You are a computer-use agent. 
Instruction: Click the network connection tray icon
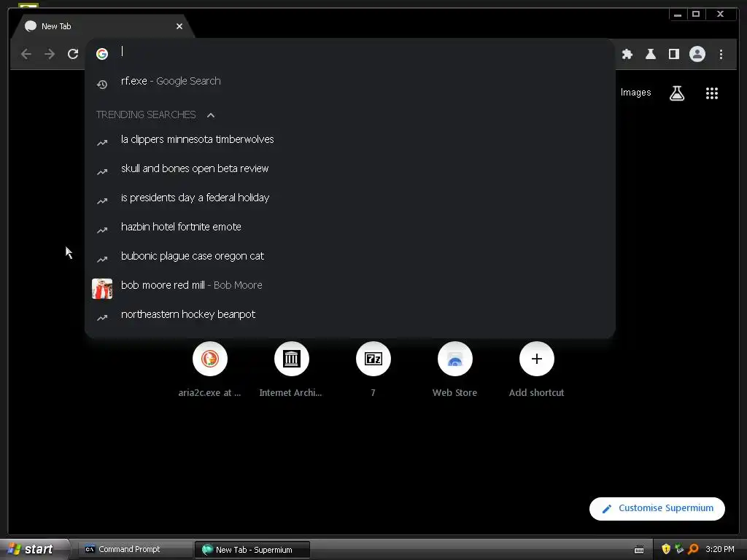pos(679,549)
